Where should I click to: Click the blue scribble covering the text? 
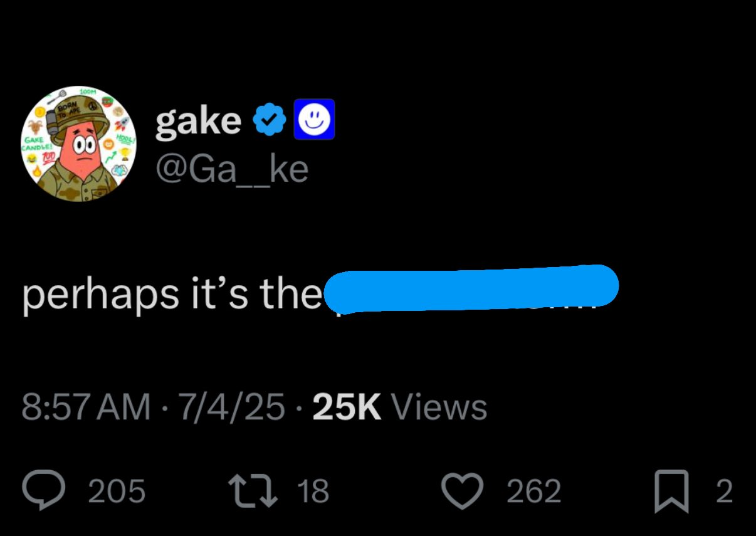pyautogui.click(x=470, y=288)
